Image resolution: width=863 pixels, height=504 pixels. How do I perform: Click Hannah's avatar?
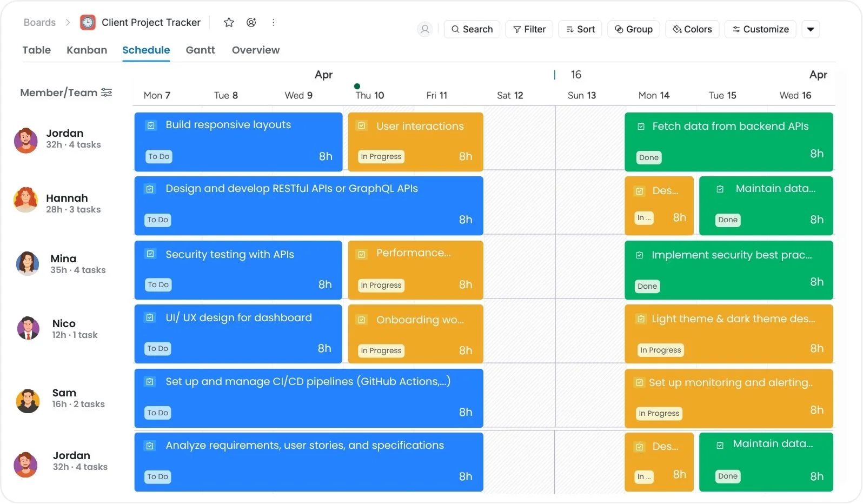[26, 200]
